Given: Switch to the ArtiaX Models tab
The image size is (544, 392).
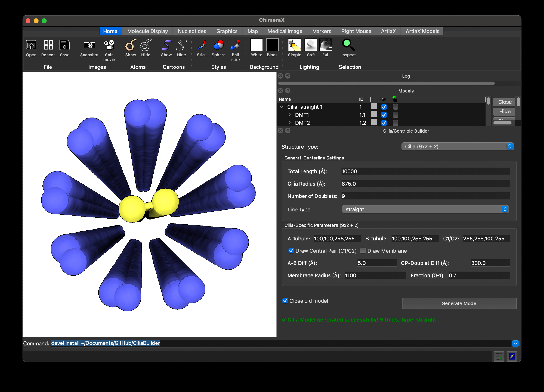Looking at the screenshot, I should [422, 31].
